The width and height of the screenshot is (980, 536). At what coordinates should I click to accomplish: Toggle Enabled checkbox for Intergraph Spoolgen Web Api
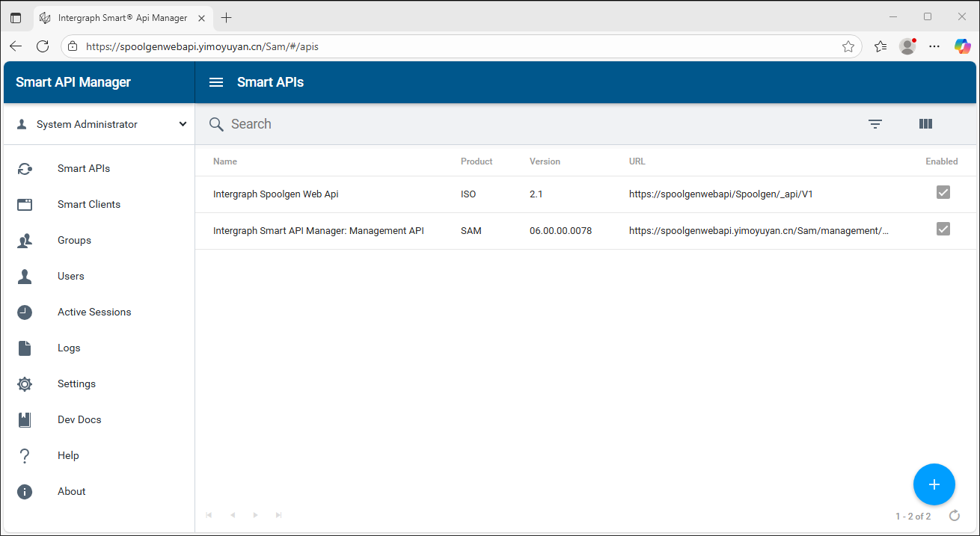943,193
